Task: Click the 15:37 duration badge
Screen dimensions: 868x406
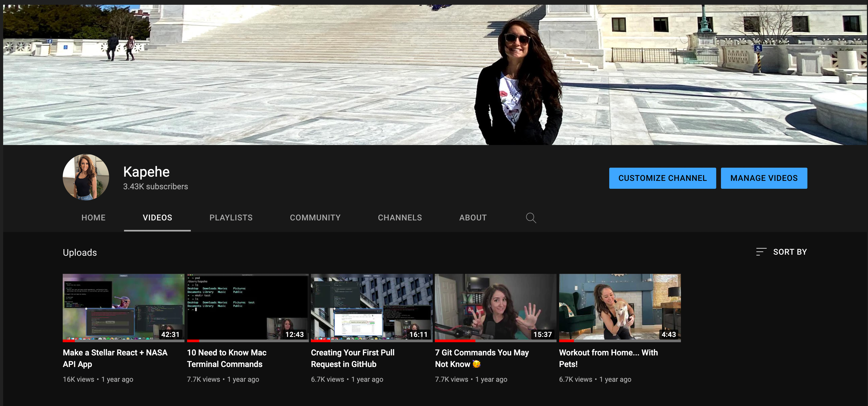Action: (x=543, y=334)
